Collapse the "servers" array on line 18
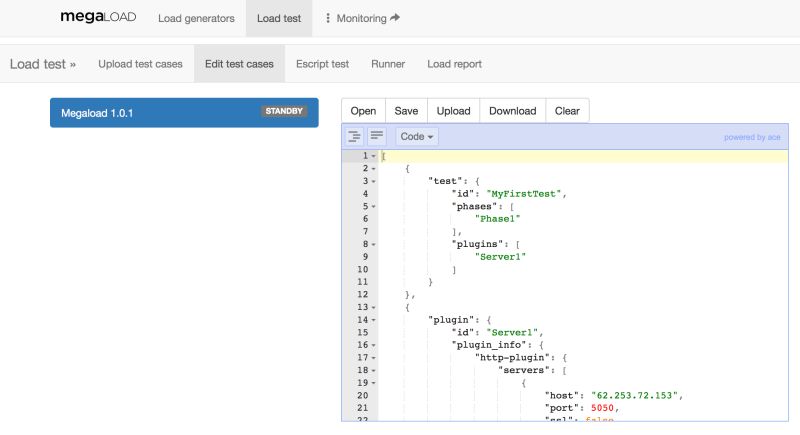The image size is (800, 435). coord(373,371)
